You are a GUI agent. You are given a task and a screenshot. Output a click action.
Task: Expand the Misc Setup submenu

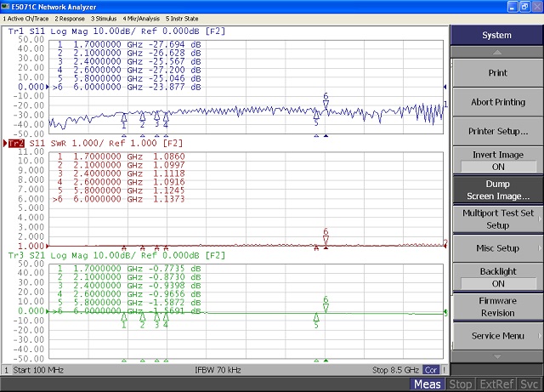coord(497,248)
